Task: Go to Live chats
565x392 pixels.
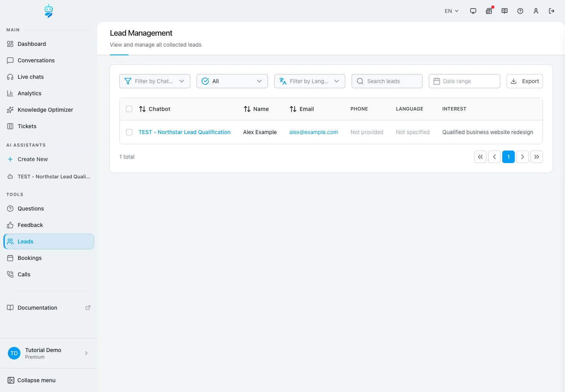Action: (49, 77)
